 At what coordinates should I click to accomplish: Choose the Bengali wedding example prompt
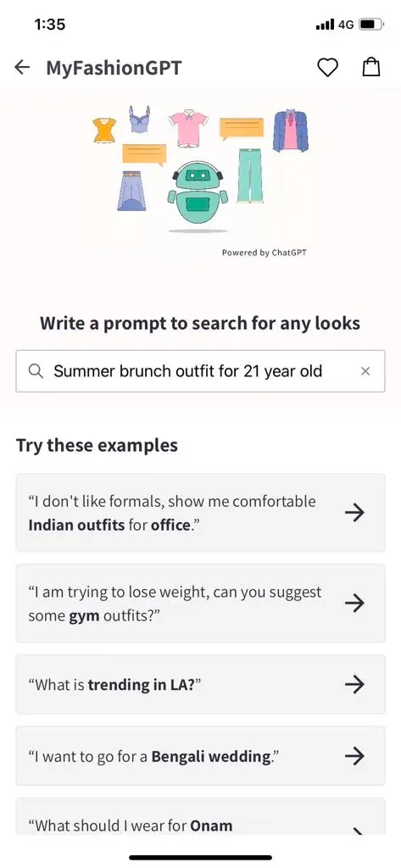200,756
